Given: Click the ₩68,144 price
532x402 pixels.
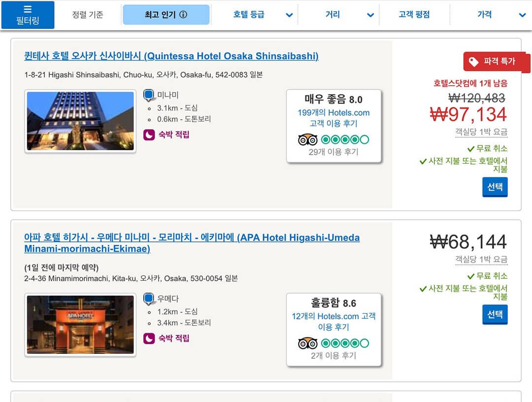Looking at the screenshot, I should pos(468,242).
